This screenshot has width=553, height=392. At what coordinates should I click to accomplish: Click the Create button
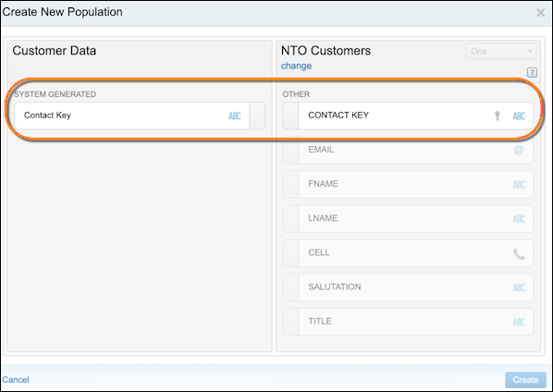pos(525,380)
